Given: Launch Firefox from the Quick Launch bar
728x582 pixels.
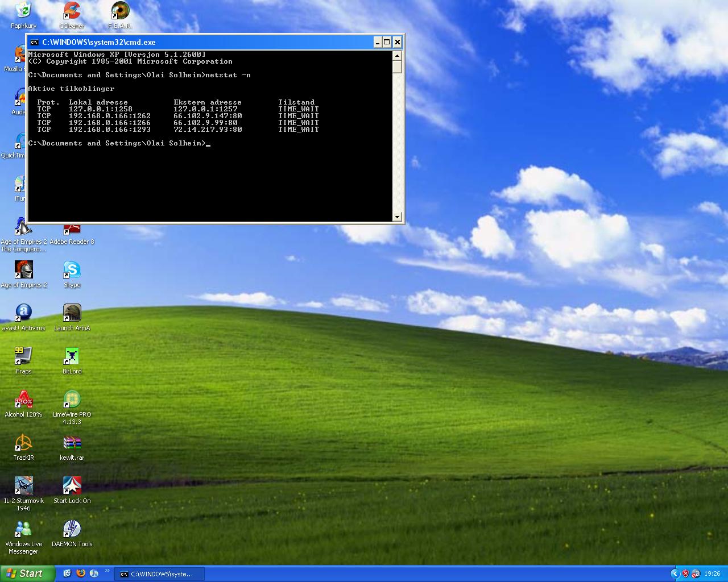Looking at the screenshot, I should pyautogui.click(x=81, y=573).
